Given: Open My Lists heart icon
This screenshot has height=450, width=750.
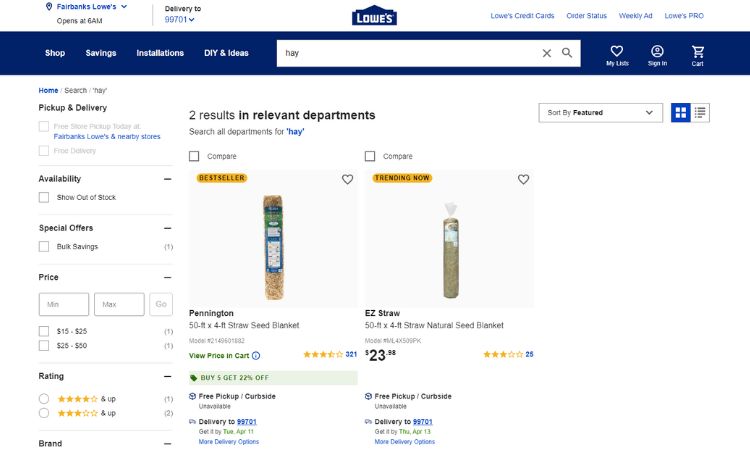Looking at the screenshot, I should click(617, 51).
